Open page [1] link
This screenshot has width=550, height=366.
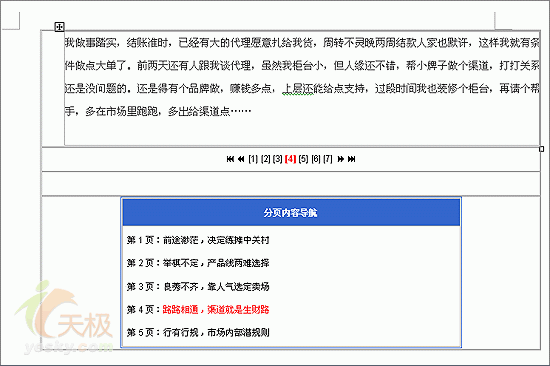(253, 159)
